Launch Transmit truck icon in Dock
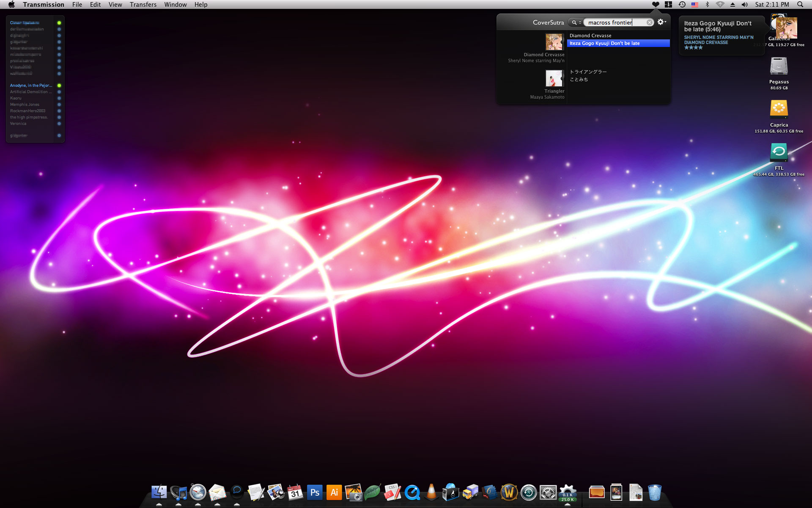812x508 pixels. 470,492
